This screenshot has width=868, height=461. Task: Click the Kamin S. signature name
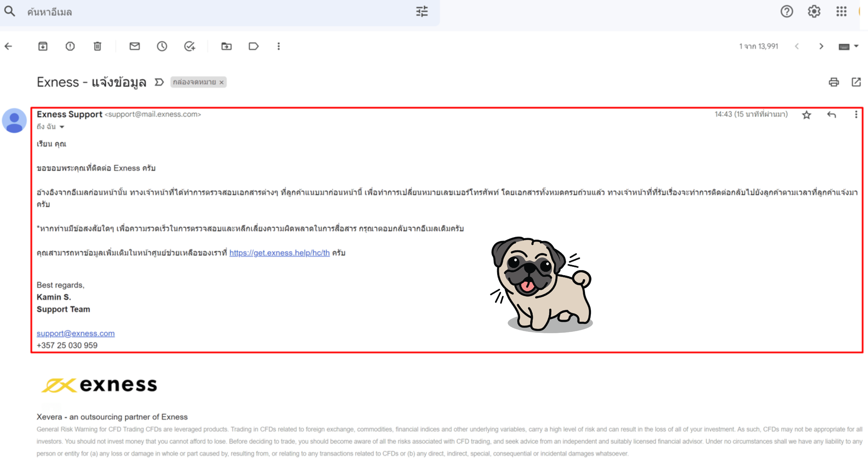click(x=54, y=297)
